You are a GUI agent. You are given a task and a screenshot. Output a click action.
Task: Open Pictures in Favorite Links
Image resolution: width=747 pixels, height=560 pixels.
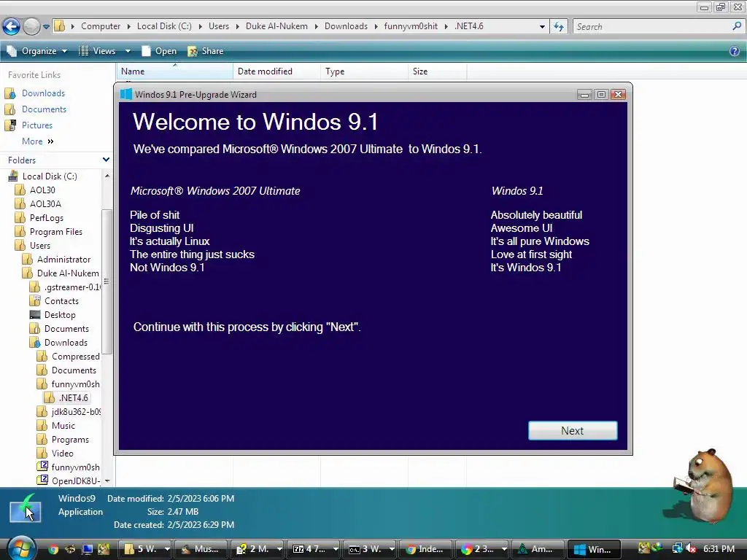[x=36, y=125]
